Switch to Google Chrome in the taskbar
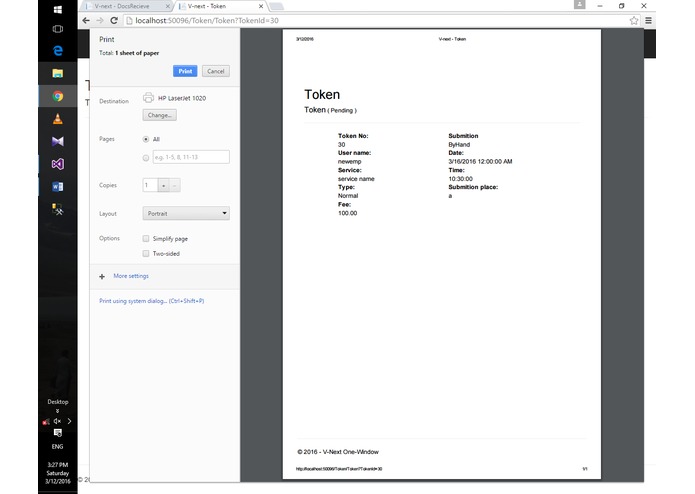 pos(58,96)
